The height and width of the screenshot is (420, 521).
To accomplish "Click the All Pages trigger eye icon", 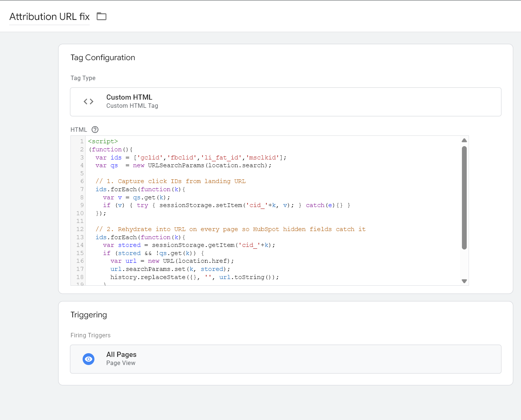I will [89, 359].
